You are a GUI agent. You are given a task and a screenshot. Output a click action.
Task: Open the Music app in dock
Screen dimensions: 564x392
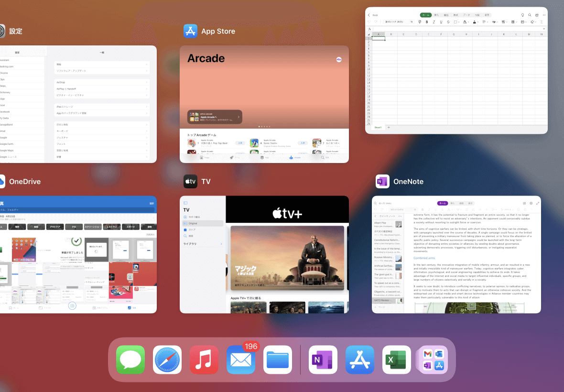[x=204, y=359]
